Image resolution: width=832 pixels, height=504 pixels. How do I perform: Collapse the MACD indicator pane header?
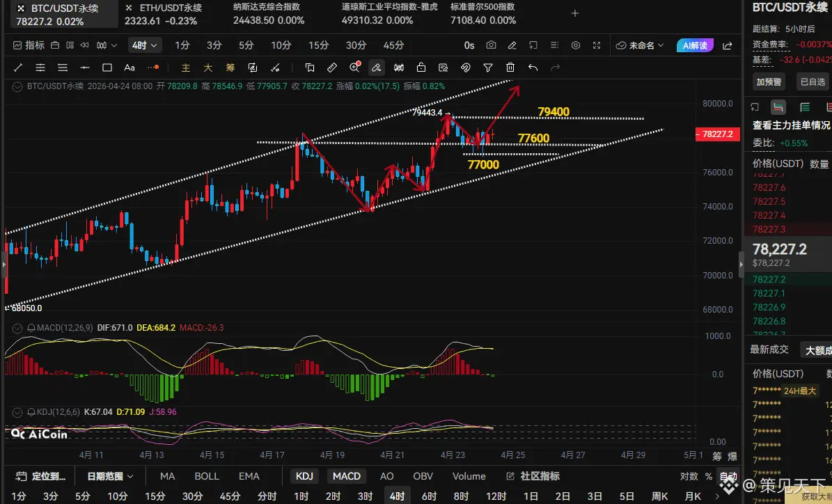tap(17, 328)
